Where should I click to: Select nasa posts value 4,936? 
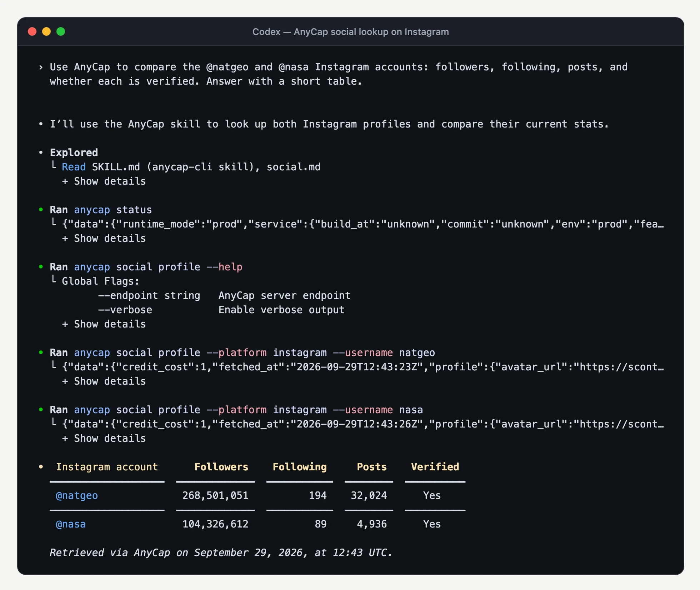372,524
